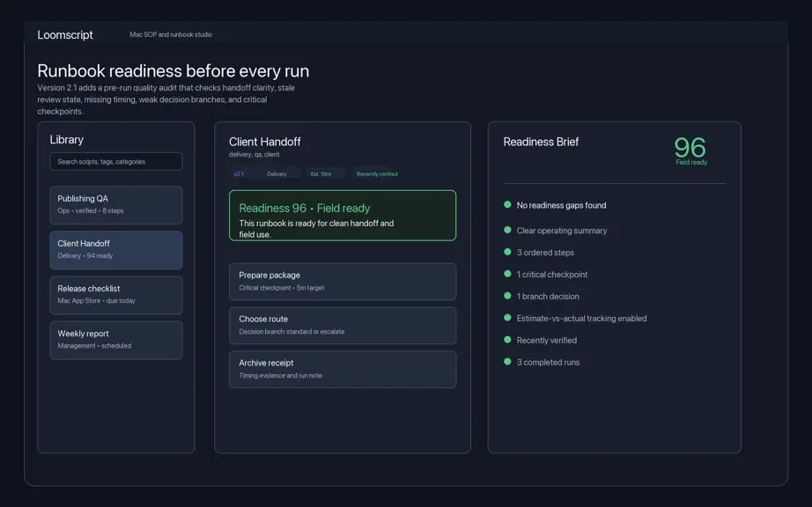Click the Recently verified tag chip
Screen dimensions: 812x507
click(377, 173)
